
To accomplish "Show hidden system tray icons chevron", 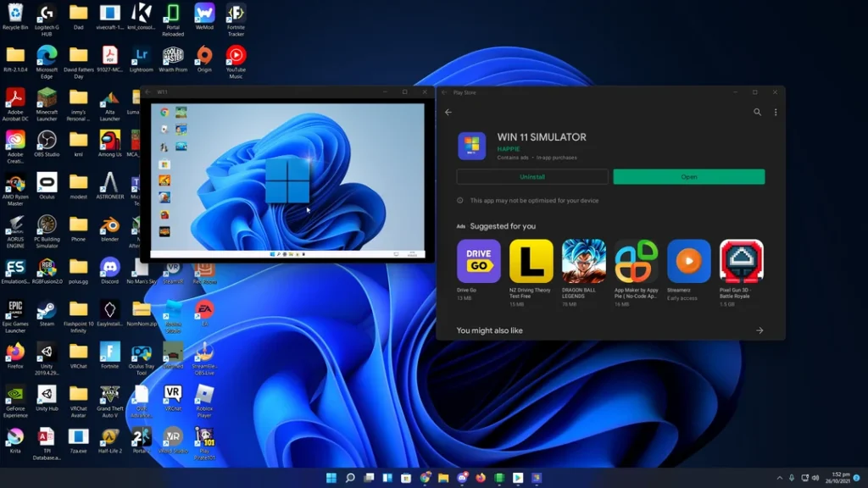I will [x=779, y=479].
